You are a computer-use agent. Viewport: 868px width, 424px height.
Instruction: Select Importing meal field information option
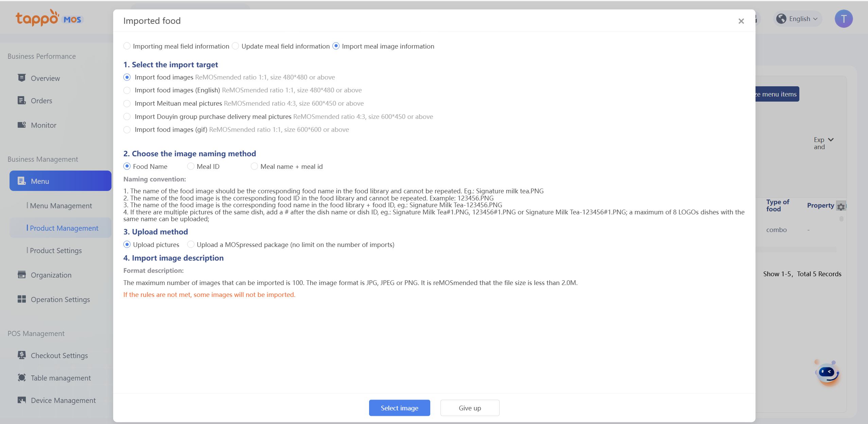click(x=127, y=46)
